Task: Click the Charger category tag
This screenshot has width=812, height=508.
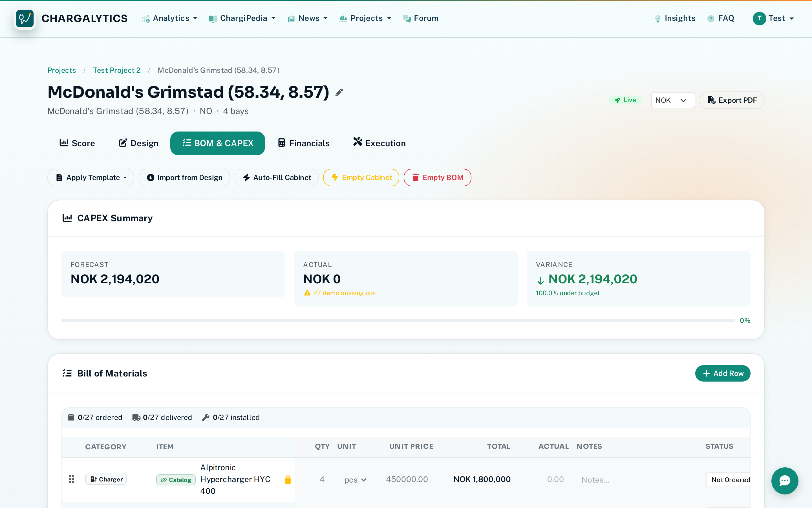Action: pos(106,479)
